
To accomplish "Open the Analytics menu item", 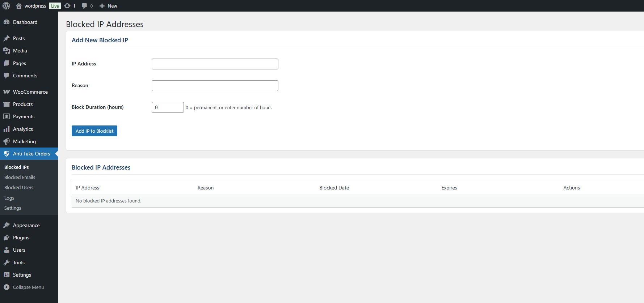I will (x=23, y=129).
